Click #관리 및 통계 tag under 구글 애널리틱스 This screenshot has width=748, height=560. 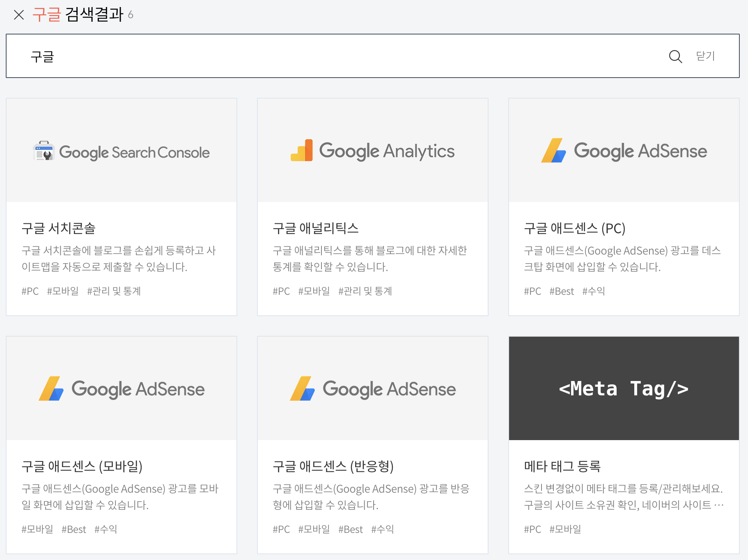click(365, 291)
